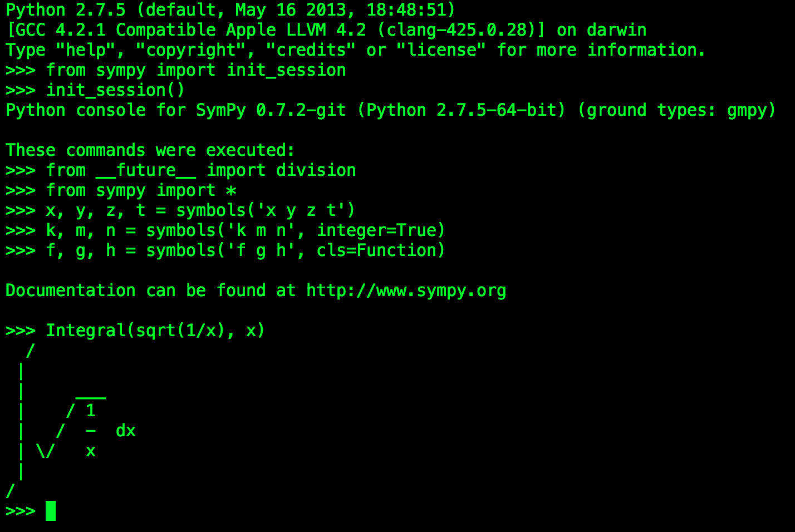Click the denominator x in the fraction
Viewport: 795px width, 532px height.
tap(91, 451)
